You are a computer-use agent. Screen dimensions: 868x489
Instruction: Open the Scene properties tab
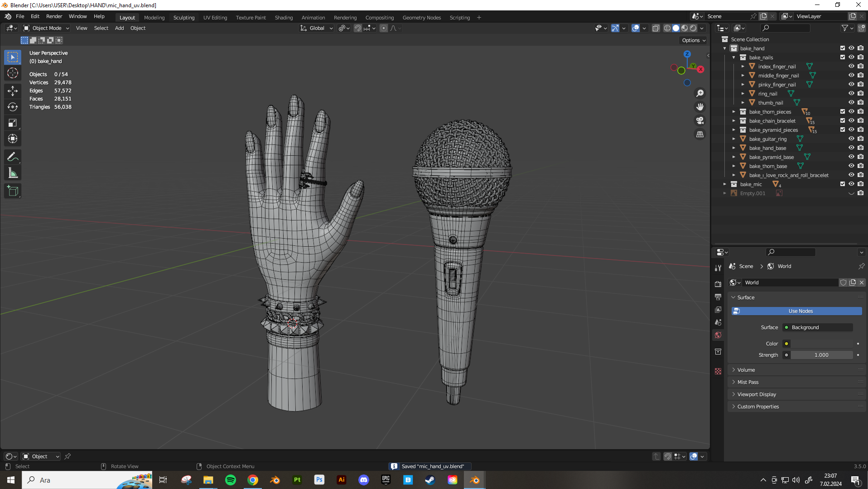coord(718,322)
